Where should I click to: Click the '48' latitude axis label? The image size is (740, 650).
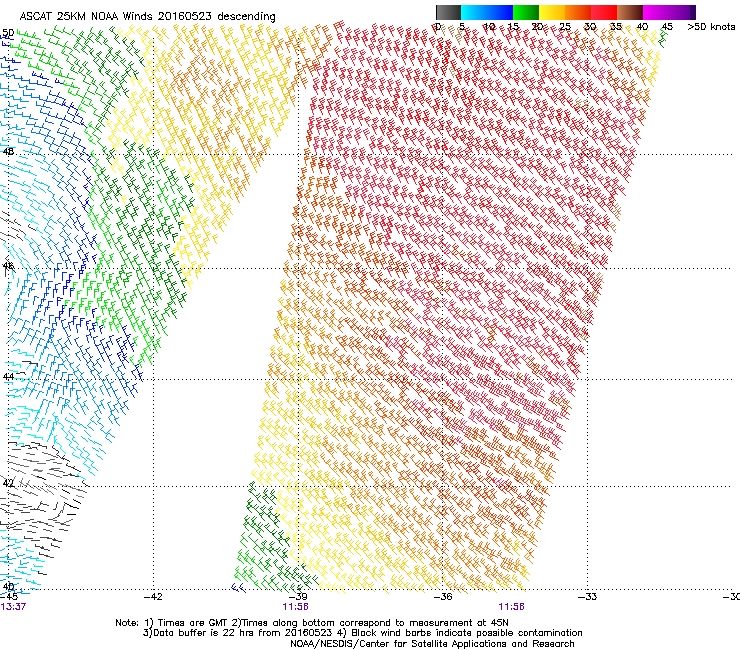tap(8, 152)
